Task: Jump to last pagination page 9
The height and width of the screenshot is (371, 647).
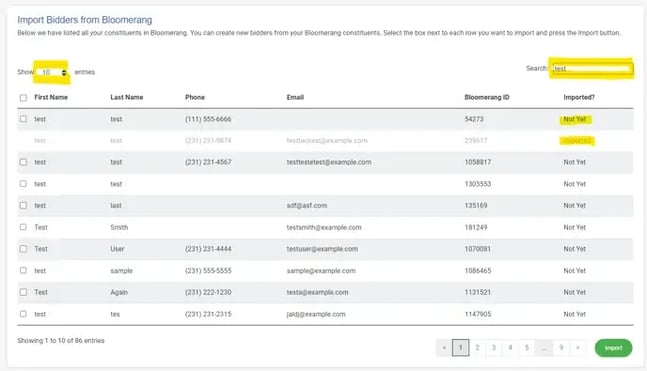Action: click(x=561, y=348)
